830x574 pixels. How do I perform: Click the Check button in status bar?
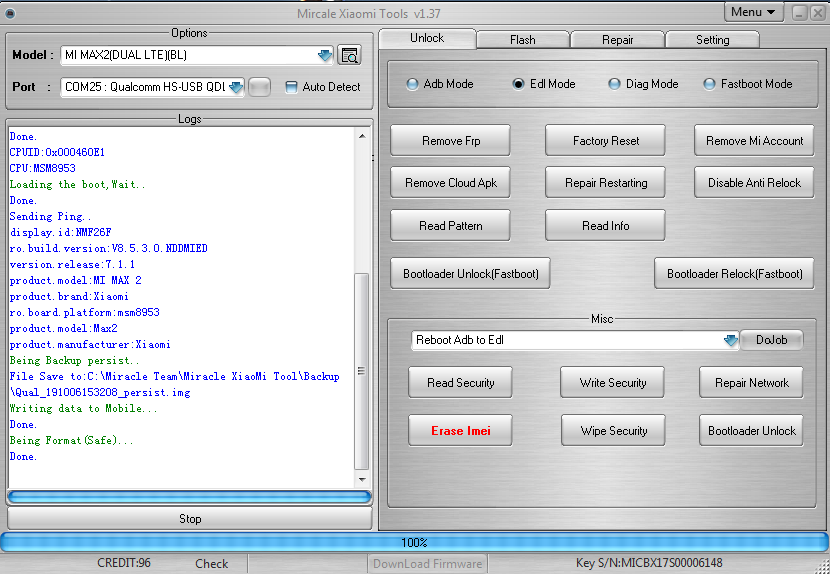tap(211, 563)
